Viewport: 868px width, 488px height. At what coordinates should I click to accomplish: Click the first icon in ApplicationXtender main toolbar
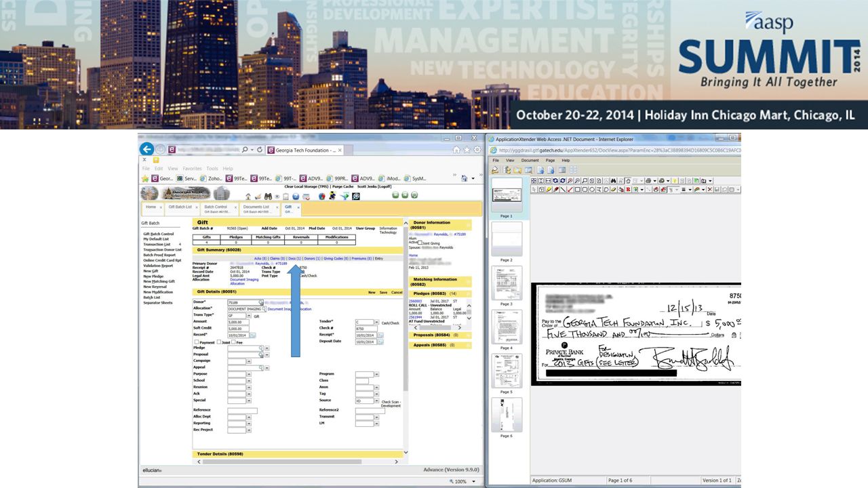[x=496, y=170]
